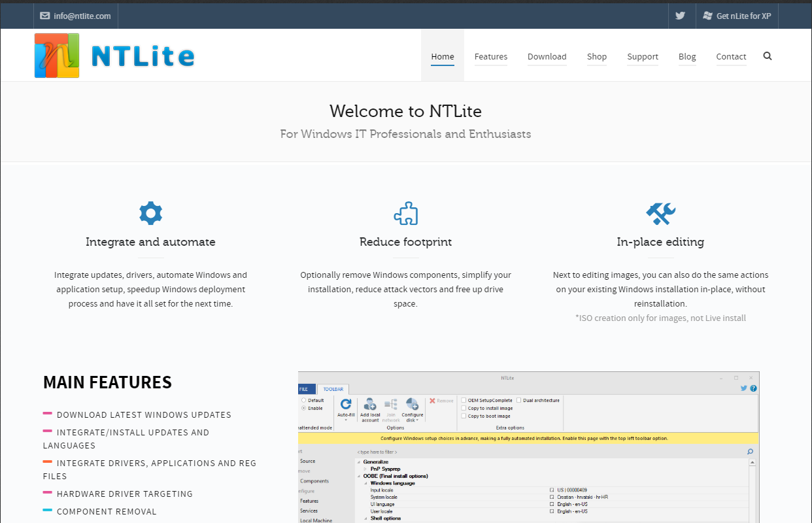Open the Features menu item

[x=491, y=56]
